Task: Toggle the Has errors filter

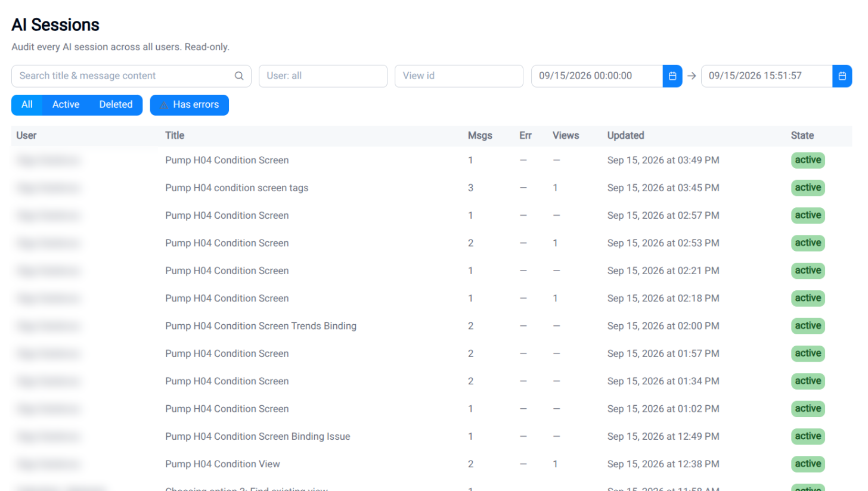Action: (x=189, y=105)
